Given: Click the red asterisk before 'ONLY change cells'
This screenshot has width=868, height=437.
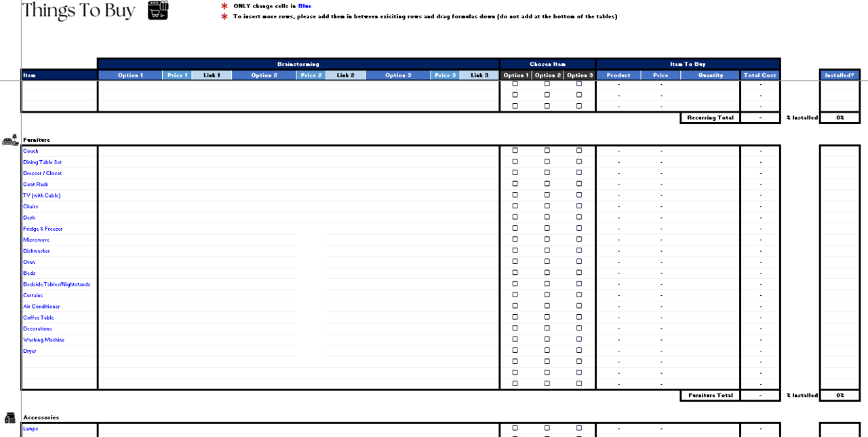Looking at the screenshot, I should click(x=224, y=6).
